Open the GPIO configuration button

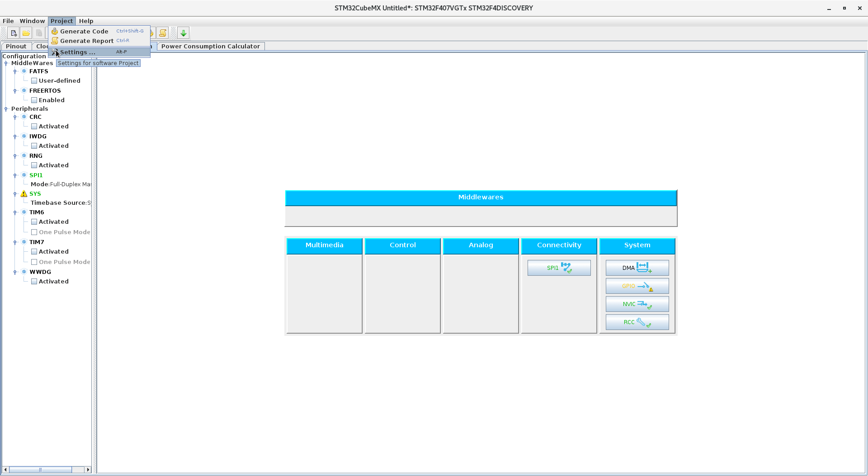pos(637,286)
